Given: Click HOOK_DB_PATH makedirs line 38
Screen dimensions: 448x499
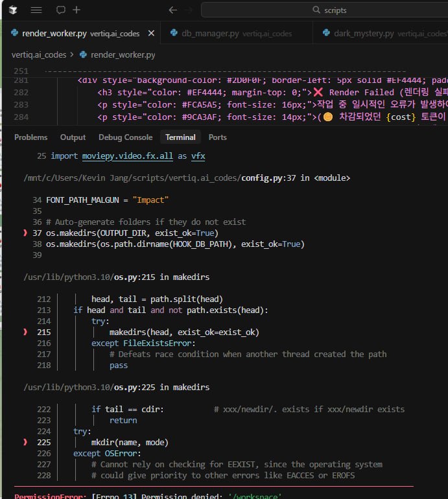Looking at the screenshot, I should click(175, 244).
